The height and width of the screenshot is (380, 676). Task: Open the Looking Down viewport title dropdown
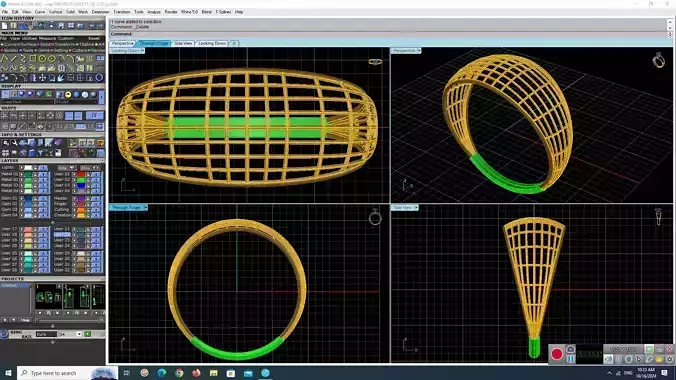tap(143, 51)
